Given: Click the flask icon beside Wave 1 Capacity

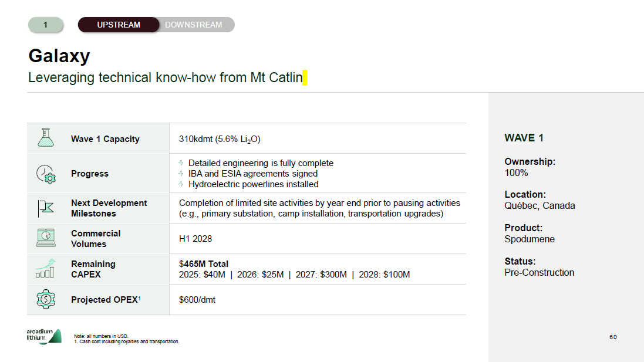Looking at the screenshot, I should (46, 138).
